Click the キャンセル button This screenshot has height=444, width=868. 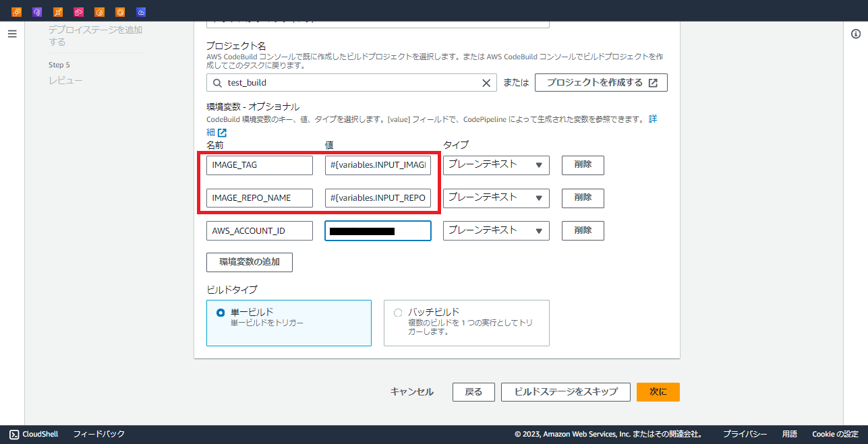412,392
